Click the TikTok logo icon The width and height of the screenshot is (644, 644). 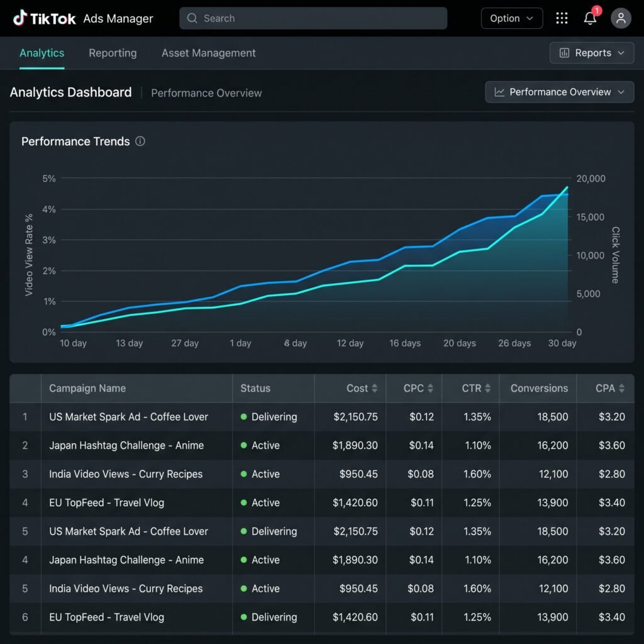pos(19,18)
